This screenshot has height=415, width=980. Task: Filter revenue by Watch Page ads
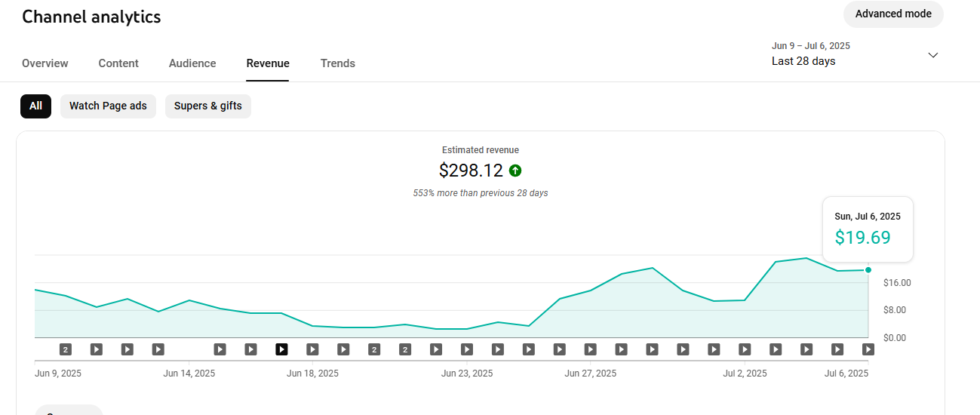click(108, 106)
